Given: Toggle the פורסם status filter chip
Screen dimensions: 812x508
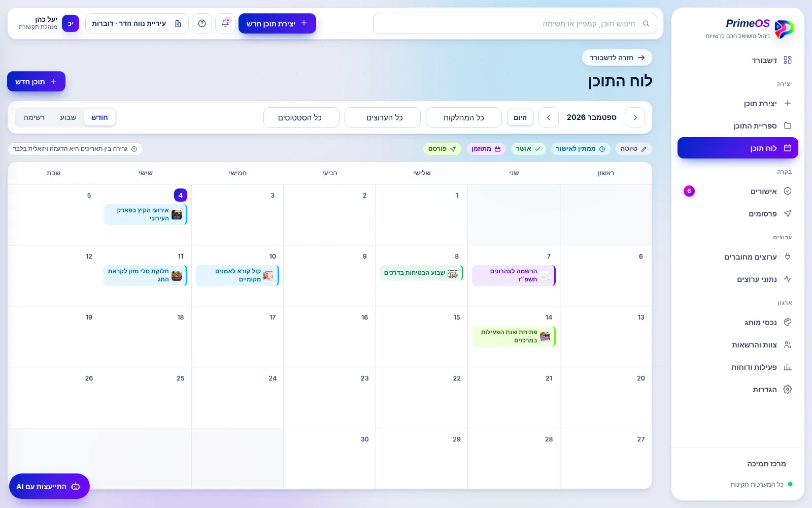Looking at the screenshot, I should point(442,149).
